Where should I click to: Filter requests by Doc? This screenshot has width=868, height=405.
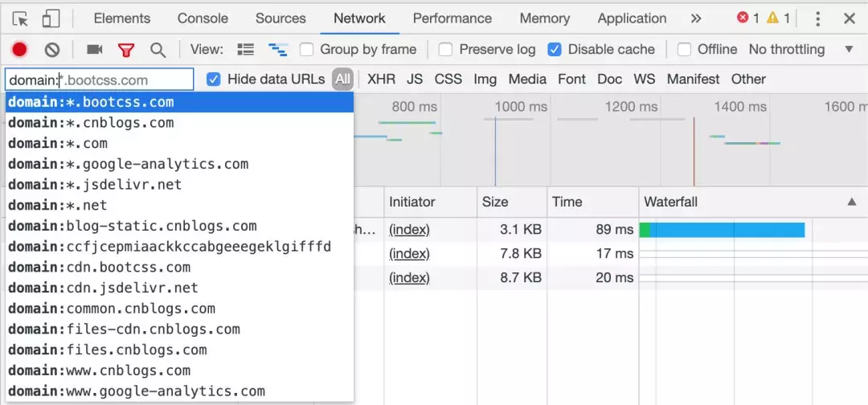click(x=609, y=79)
